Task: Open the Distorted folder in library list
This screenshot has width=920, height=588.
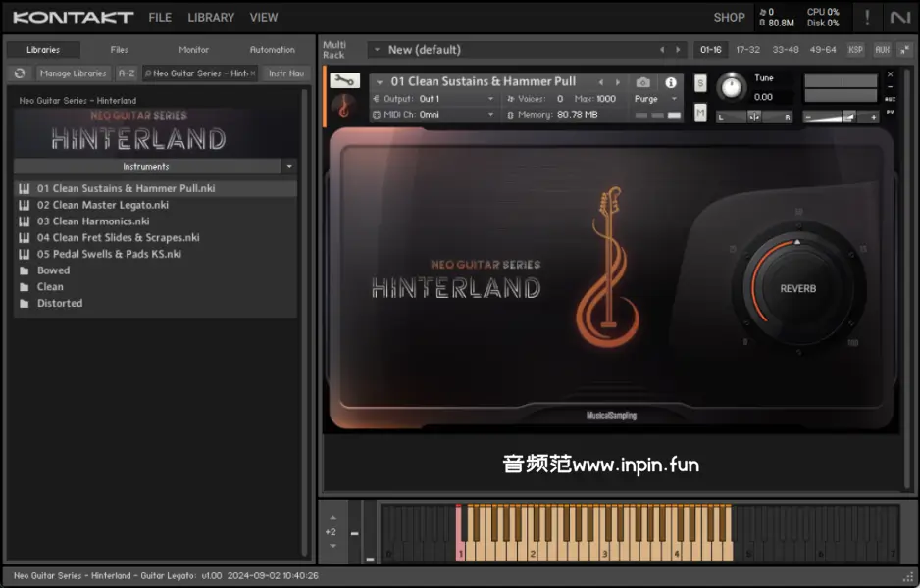Action: coord(59,304)
